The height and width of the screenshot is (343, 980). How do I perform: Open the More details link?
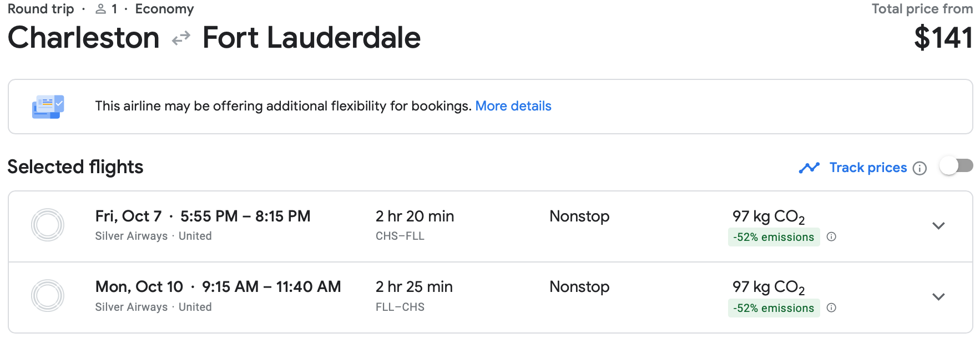(x=513, y=106)
